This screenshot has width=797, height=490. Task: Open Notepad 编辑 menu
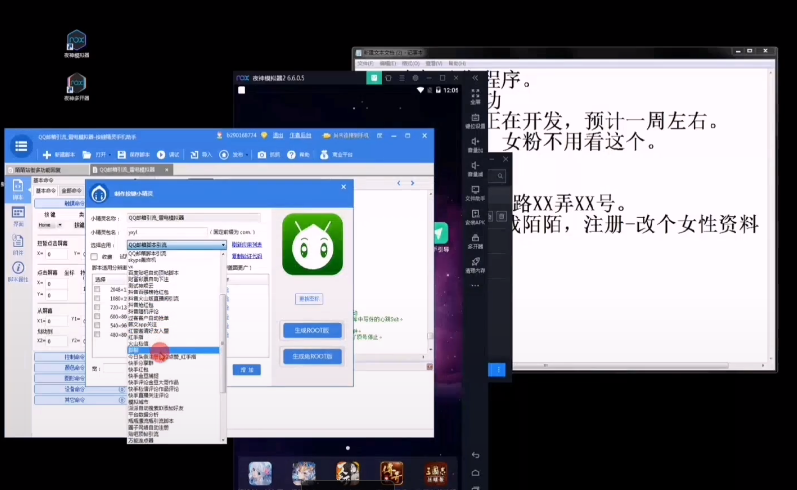[387, 64]
